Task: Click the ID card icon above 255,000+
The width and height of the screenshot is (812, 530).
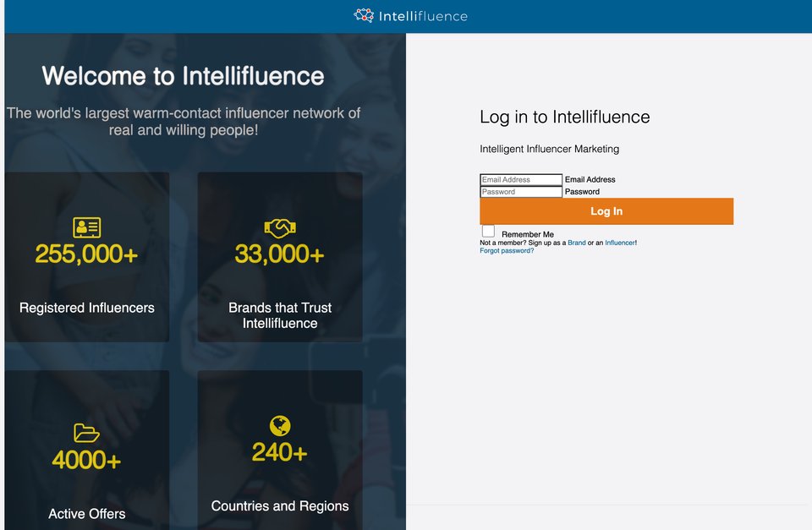Action: [86, 227]
